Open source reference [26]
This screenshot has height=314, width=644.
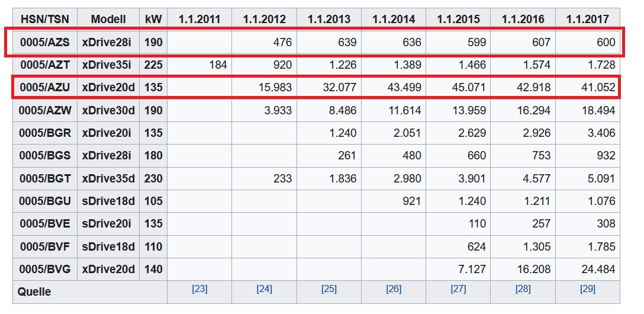[x=394, y=289]
